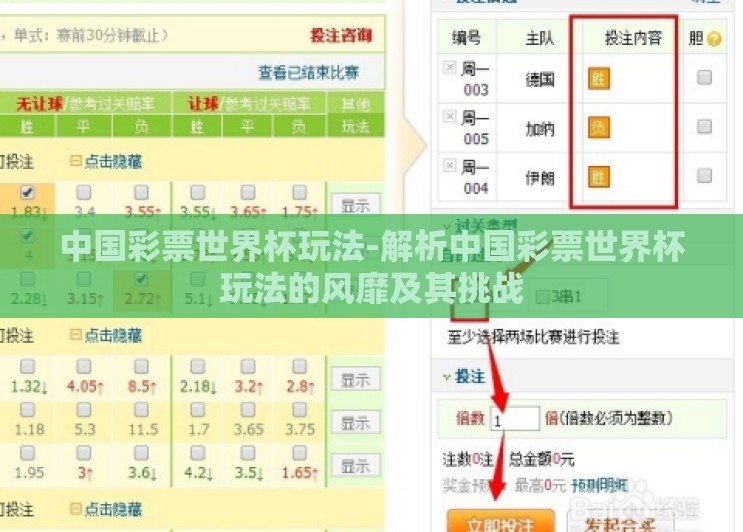Click the minus icon above the 1.32 odds row

(x=75, y=335)
